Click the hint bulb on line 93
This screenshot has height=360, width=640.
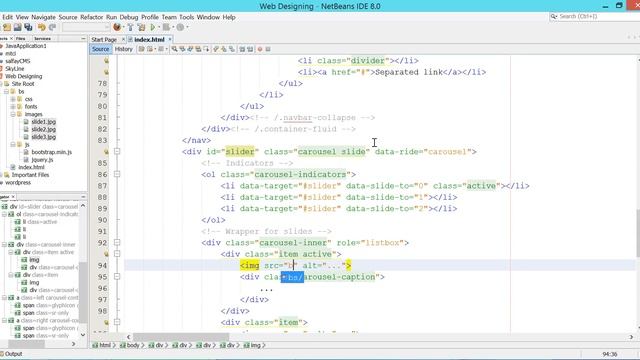click(106, 254)
